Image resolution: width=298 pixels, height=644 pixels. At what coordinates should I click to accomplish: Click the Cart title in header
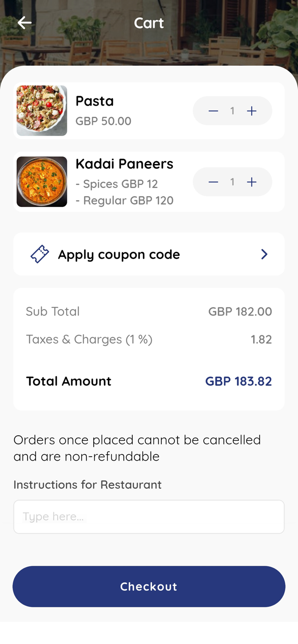[149, 22]
